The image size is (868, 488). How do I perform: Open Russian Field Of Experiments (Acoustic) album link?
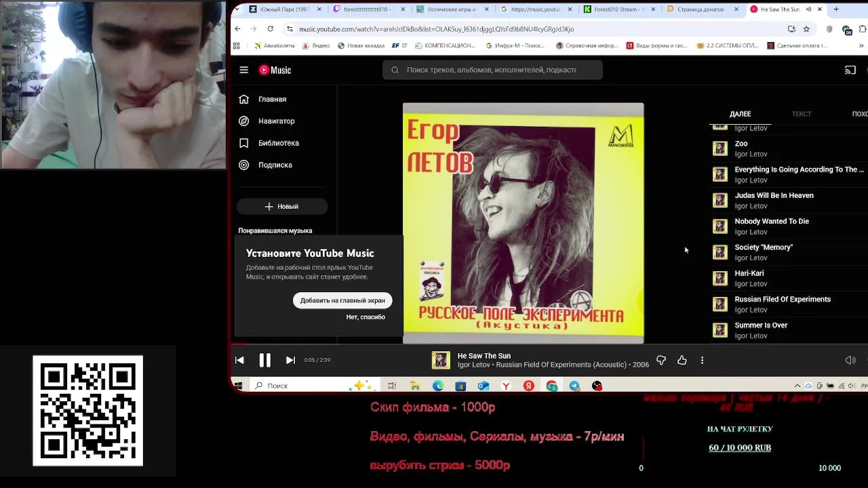[x=561, y=365]
